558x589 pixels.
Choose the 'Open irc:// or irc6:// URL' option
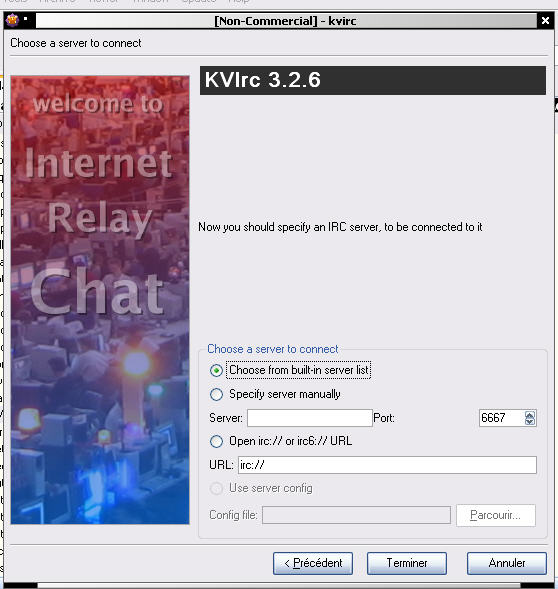click(216, 441)
